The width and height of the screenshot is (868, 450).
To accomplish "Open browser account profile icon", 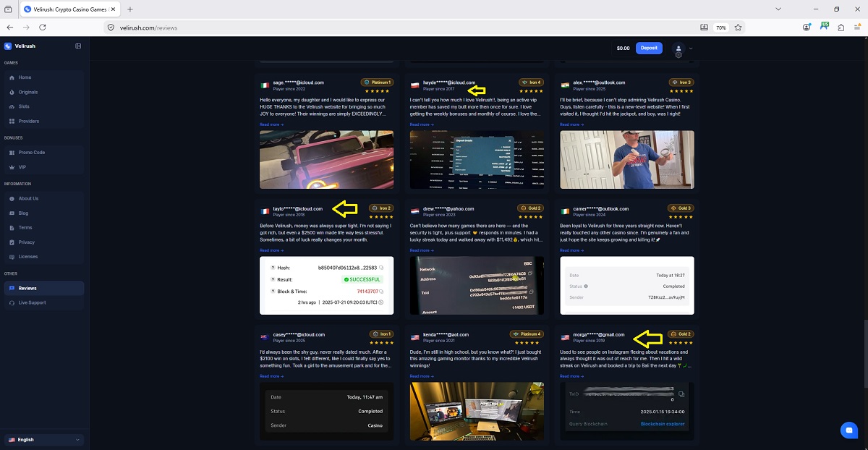I will point(807,27).
